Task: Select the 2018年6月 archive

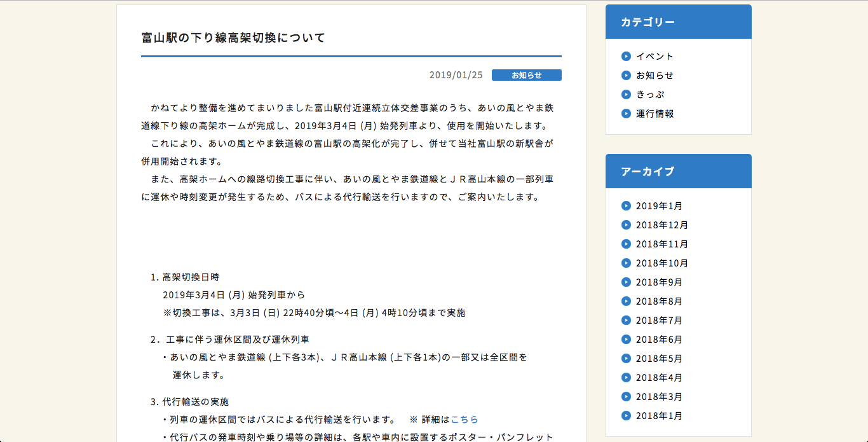Action: point(659,339)
